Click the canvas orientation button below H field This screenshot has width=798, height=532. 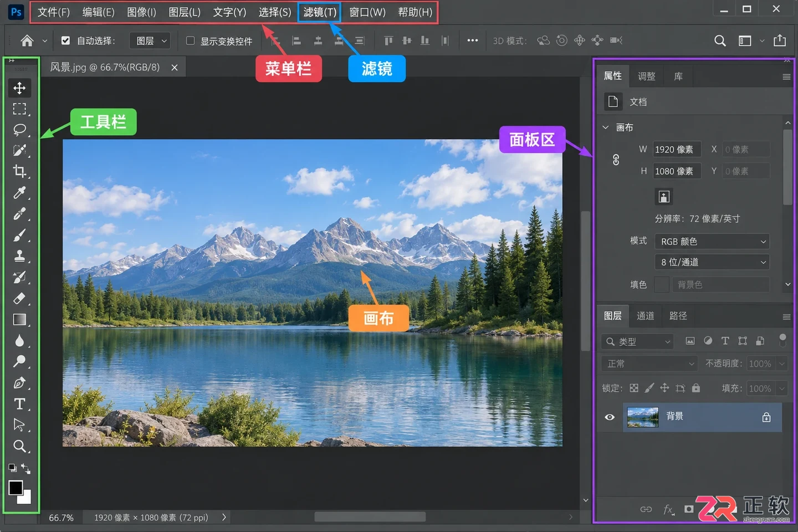664,197
